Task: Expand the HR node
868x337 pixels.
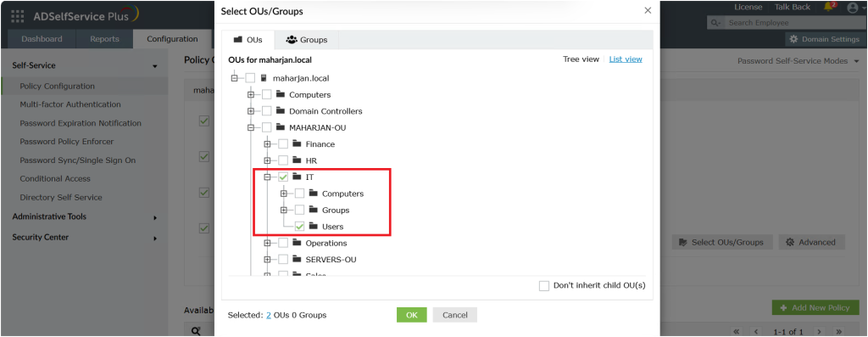Action: (267, 160)
